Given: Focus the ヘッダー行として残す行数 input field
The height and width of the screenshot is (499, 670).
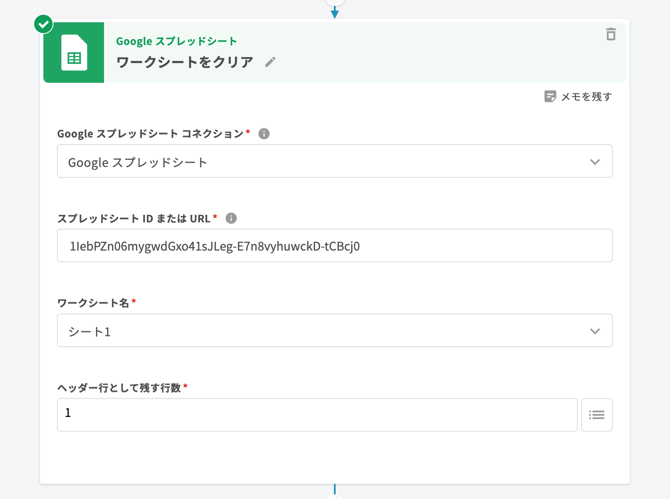Looking at the screenshot, I should 316,414.
